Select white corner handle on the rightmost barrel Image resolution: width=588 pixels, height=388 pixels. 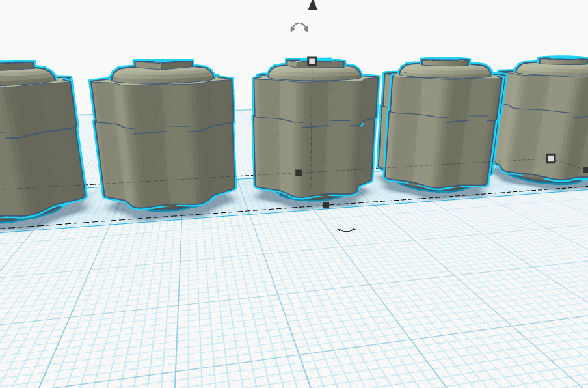click(x=550, y=158)
